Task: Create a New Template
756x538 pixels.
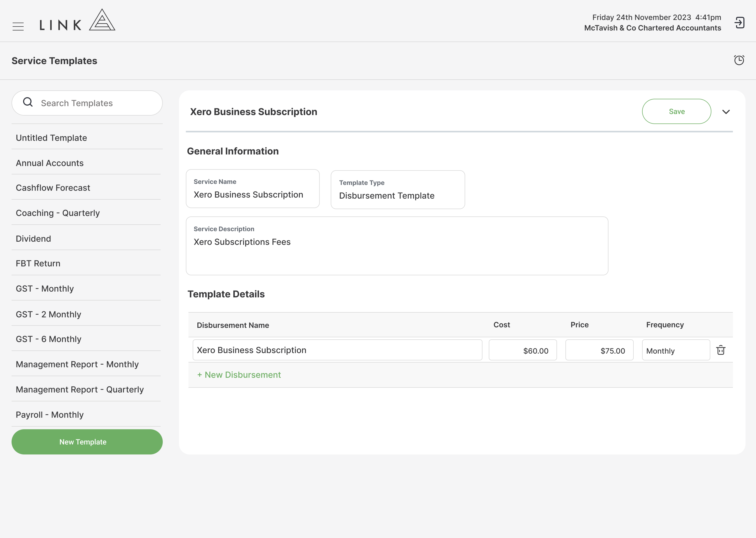Action: (x=87, y=442)
